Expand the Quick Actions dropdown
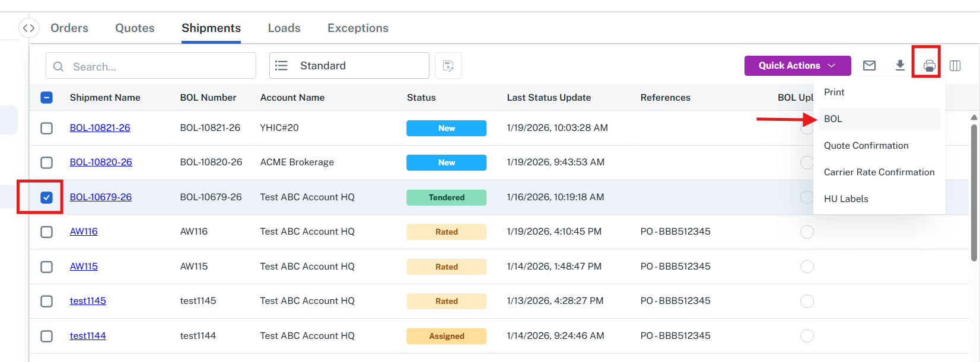 point(797,66)
